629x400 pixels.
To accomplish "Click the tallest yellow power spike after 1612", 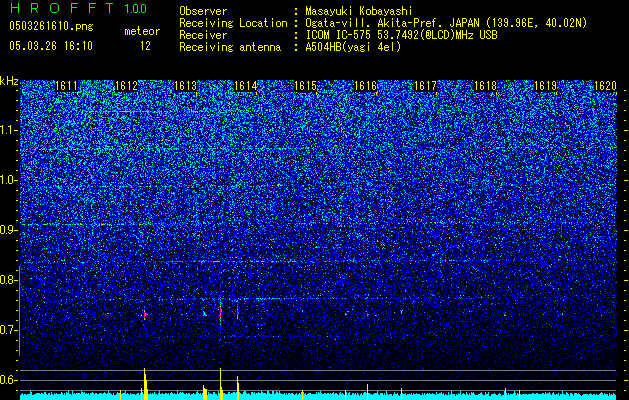I will pos(145,384).
